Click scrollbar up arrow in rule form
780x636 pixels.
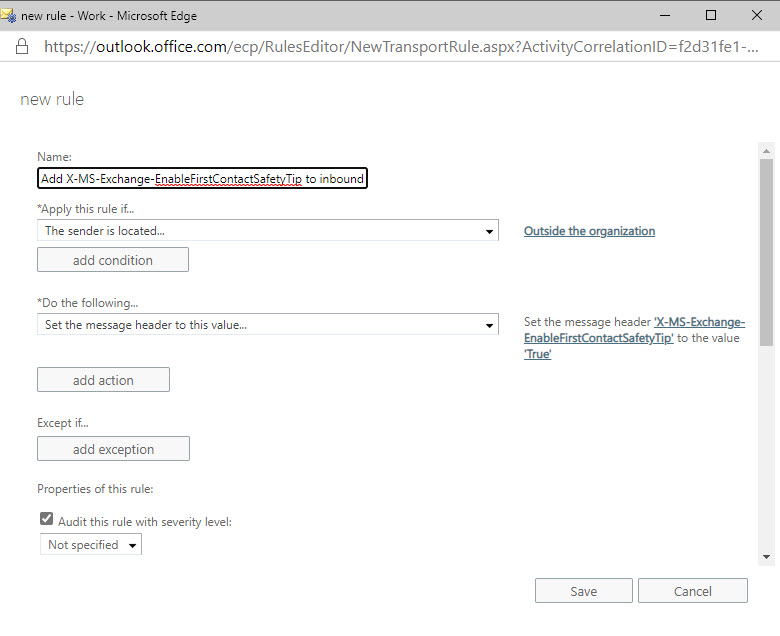pyautogui.click(x=766, y=151)
